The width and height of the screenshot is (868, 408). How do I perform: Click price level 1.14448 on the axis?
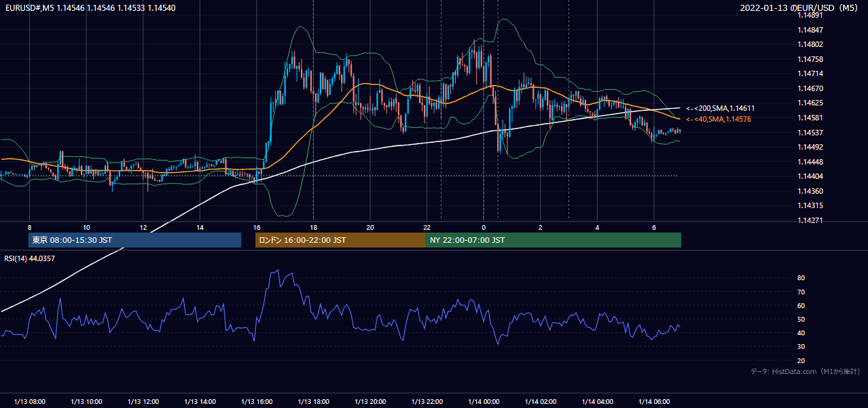tap(810, 162)
